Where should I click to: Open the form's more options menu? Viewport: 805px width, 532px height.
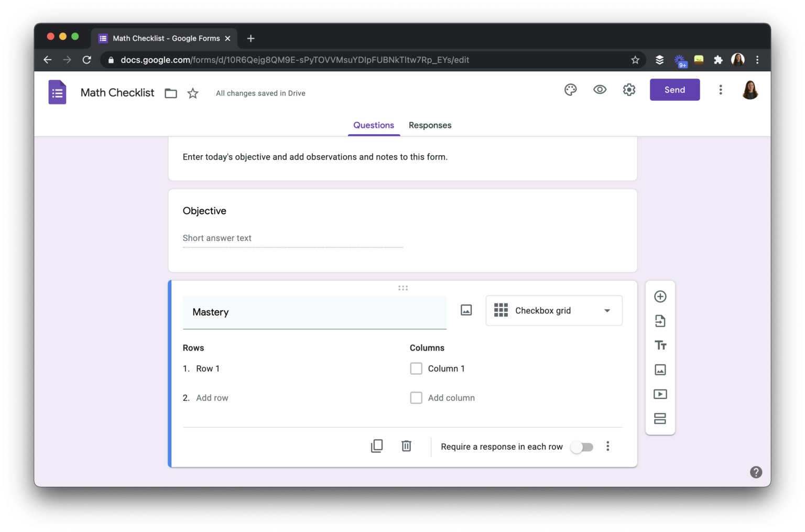(721, 90)
